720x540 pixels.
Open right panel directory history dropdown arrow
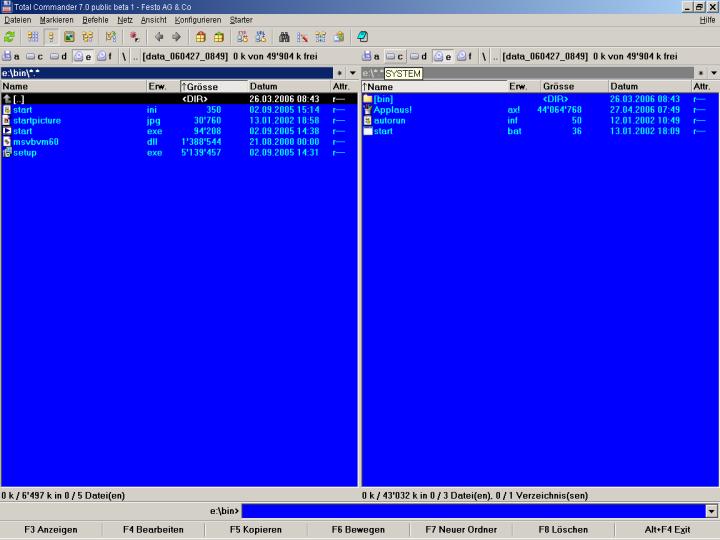[x=714, y=73]
